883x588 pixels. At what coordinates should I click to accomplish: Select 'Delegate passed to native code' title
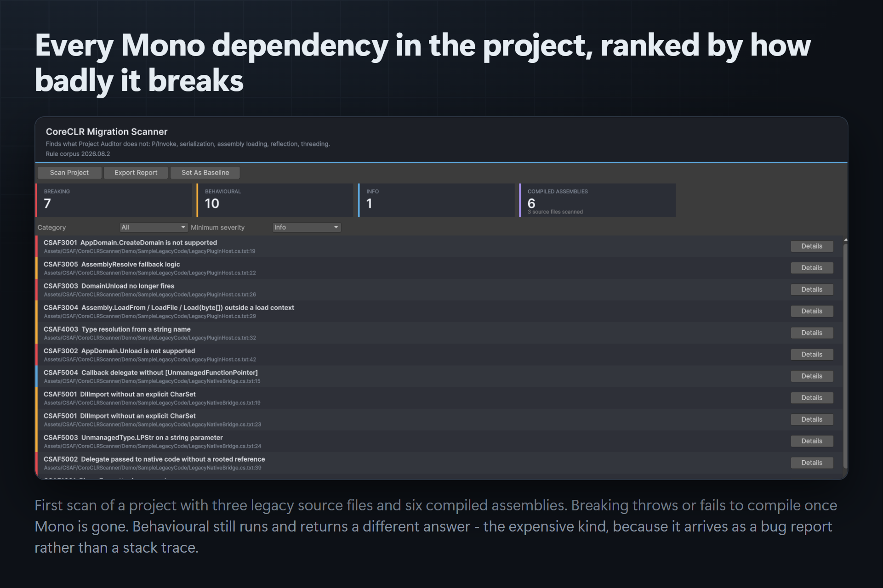point(173,459)
